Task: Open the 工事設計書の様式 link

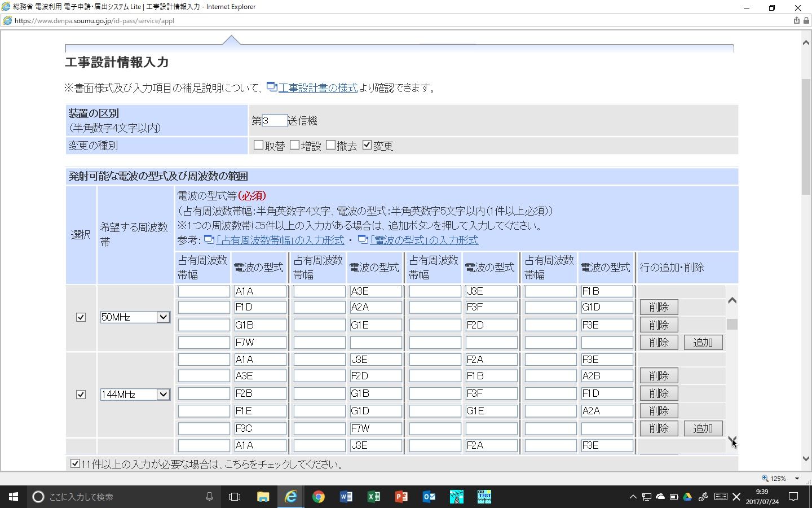Action: [317, 88]
